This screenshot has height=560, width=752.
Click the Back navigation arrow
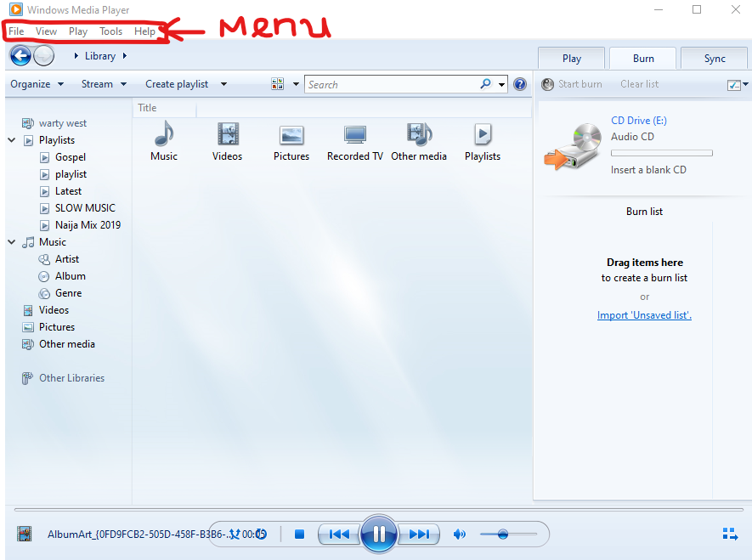[20, 56]
